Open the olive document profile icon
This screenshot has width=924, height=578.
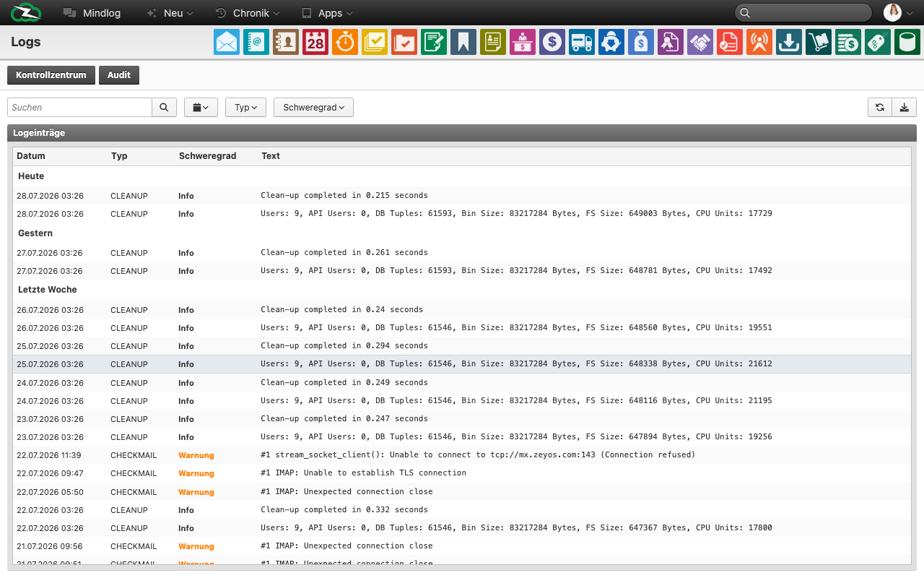click(x=493, y=42)
